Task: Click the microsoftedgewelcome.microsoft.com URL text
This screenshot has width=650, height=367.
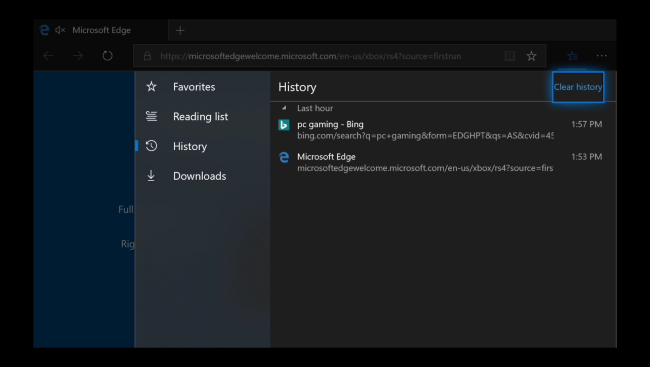Action: [425, 168]
